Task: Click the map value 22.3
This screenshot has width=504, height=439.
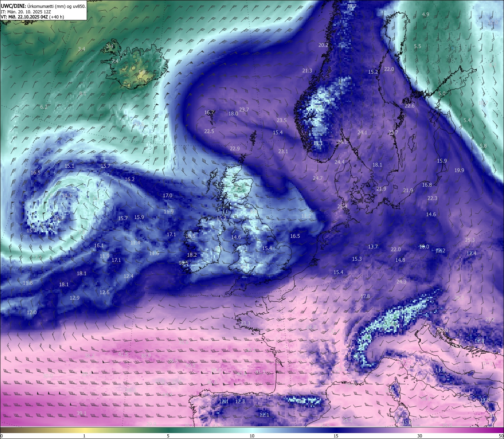Action: [432, 198]
